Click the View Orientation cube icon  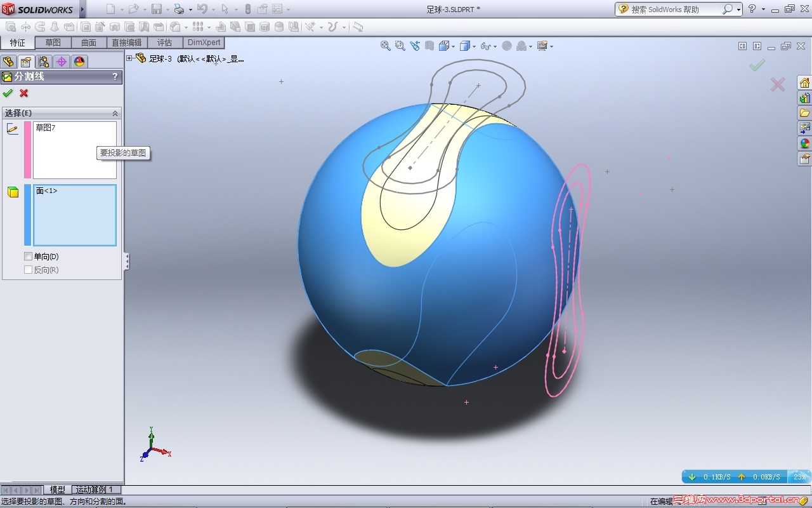(x=444, y=46)
